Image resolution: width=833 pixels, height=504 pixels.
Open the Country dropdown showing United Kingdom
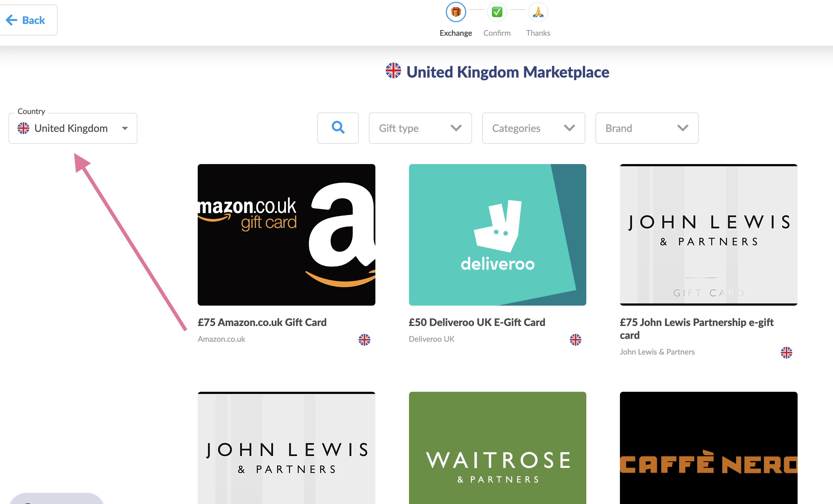73,128
